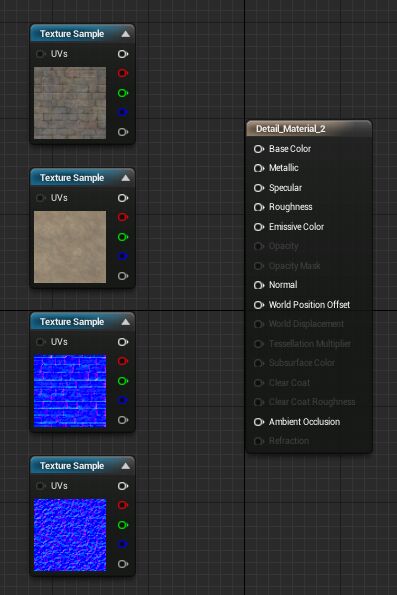This screenshot has height=595, width=397.
Task: Click the greyed-out Clear Coat Roughness pin
Action: (259, 402)
